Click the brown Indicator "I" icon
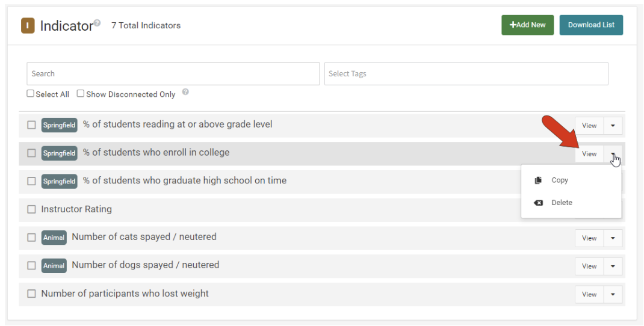This screenshot has width=644, height=326. pyautogui.click(x=28, y=25)
